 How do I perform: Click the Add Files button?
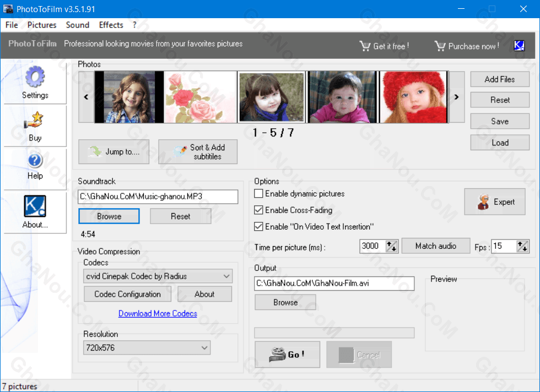click(x=500, y=79)
